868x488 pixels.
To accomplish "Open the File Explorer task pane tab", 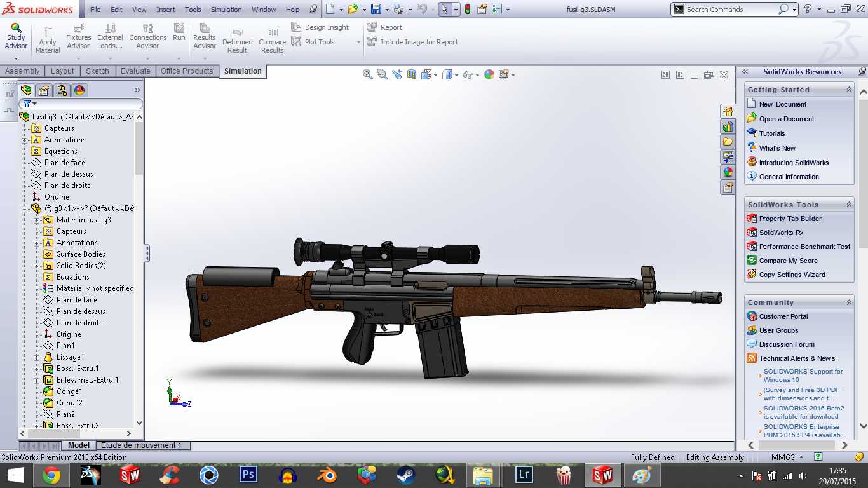I will pyautogui.click(x=728, y=142).
